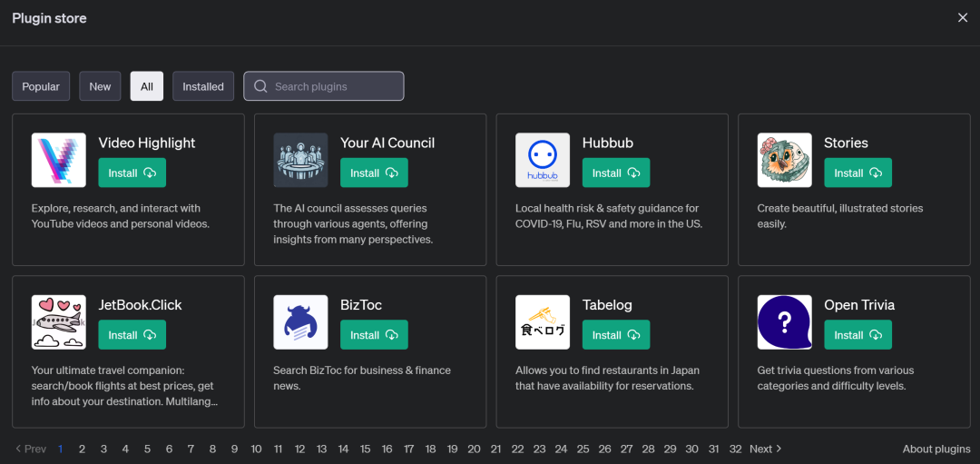Image resolution: width=980 pixels, height=464 pixels.
Task: Install the Open Trivia plugin
Action: click(x=858, y=335)
